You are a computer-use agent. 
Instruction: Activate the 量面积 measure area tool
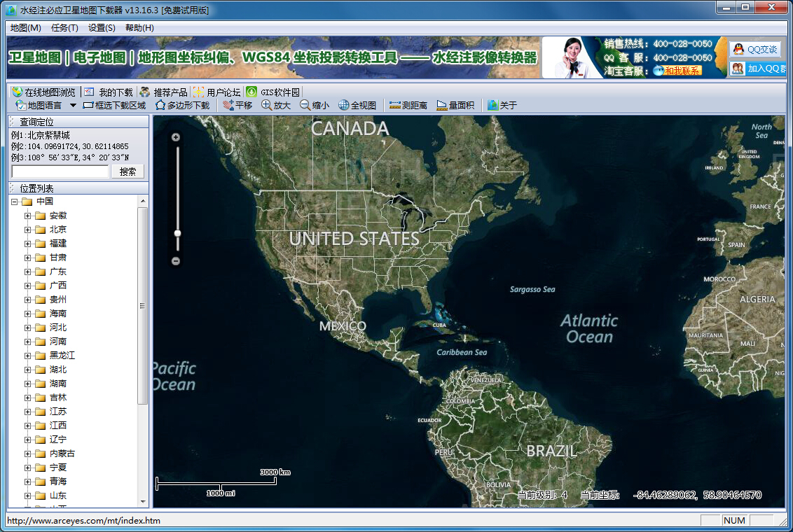455,105
